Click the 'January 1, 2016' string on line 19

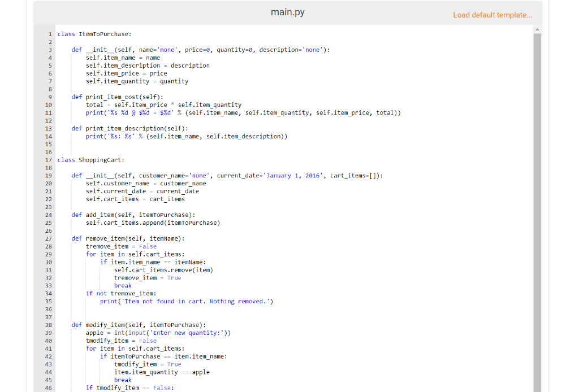pyautogui.click(x=295, y=176)
